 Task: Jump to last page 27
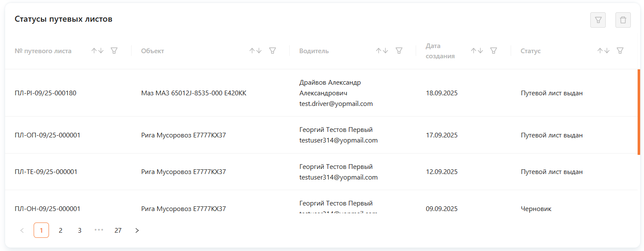pyautogui.click(x=118, y=230)
